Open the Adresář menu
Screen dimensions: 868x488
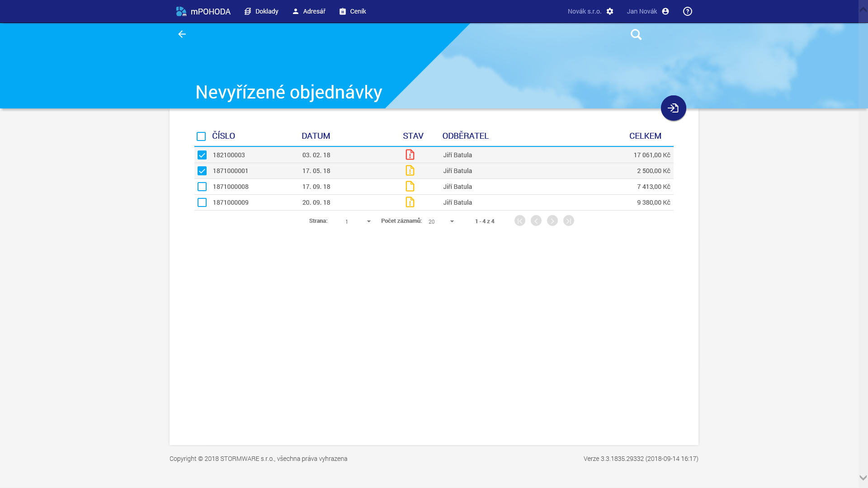click(x=309, y=11)
